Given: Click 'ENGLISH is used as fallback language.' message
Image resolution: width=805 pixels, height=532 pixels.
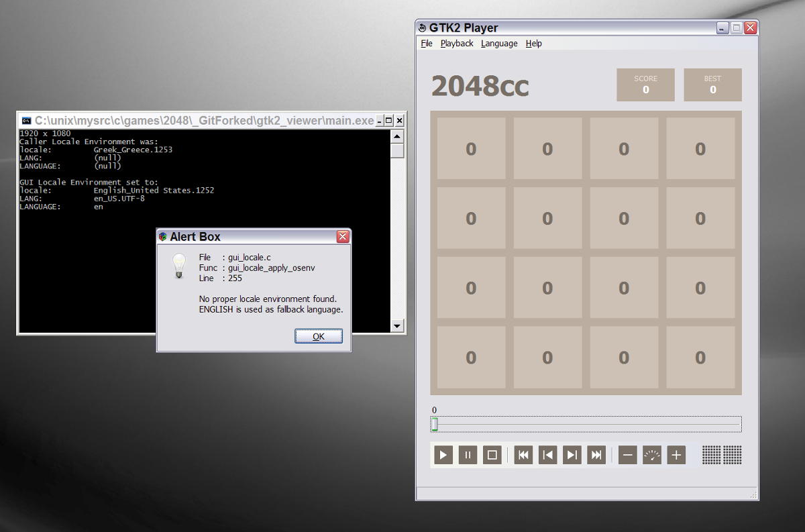Looking at the screenshot, I should click(x=271, y=309).
